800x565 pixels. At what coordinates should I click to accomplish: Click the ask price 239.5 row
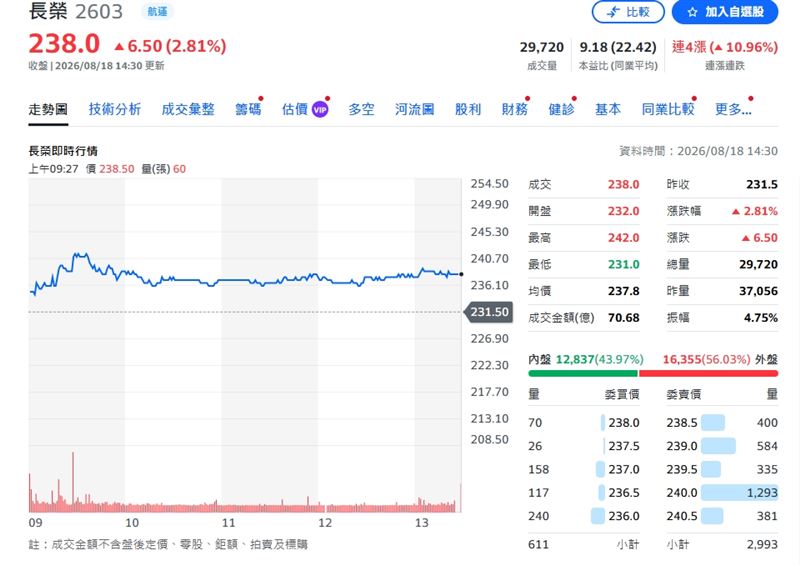coord(722,470)
